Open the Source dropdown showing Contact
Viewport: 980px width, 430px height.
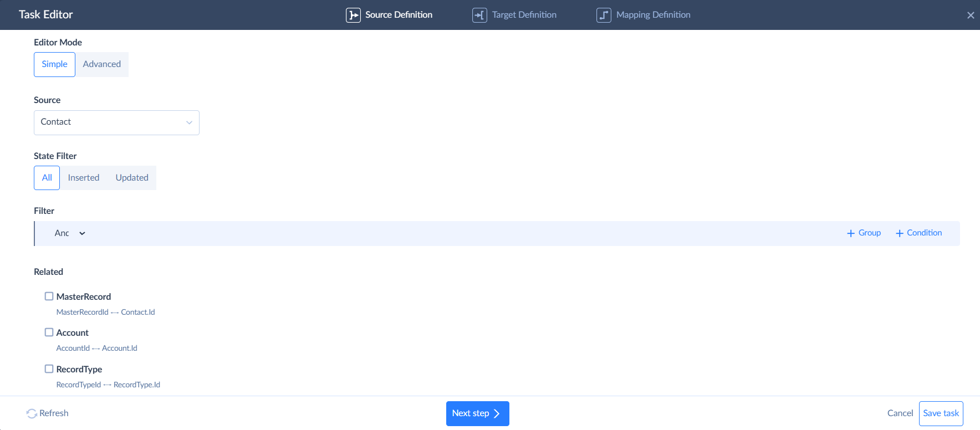click(x=116, y=122)
